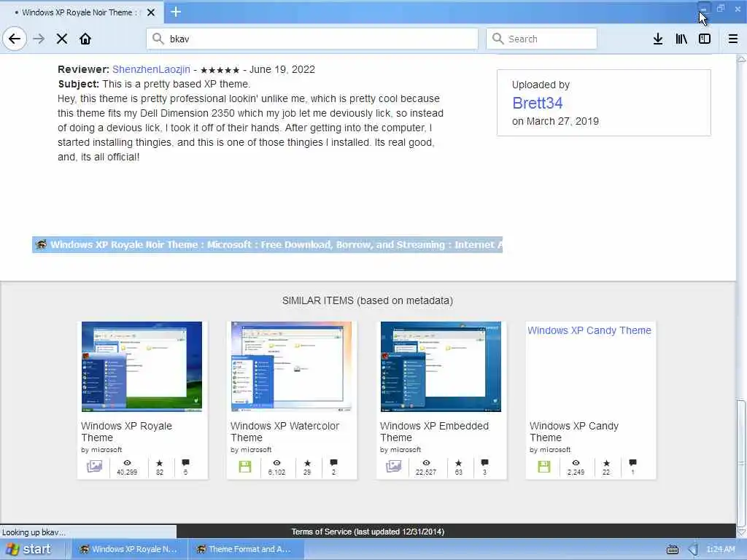This screenshot has height=560, width=747.
Task: Open the hamburger application menu
Action: [x=733, y=39]
